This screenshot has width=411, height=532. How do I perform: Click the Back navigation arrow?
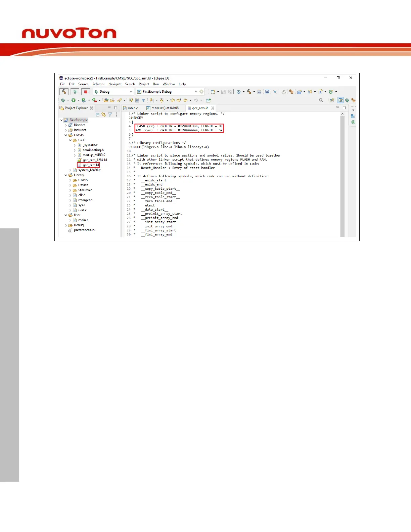pos(185,100)
